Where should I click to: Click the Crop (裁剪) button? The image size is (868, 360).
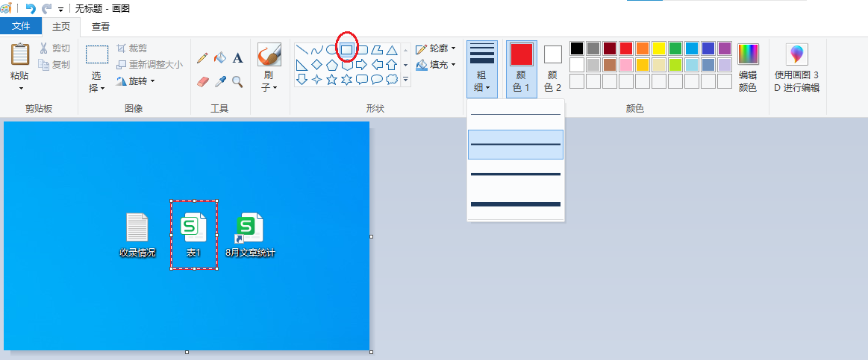click(x=132, y=48)
